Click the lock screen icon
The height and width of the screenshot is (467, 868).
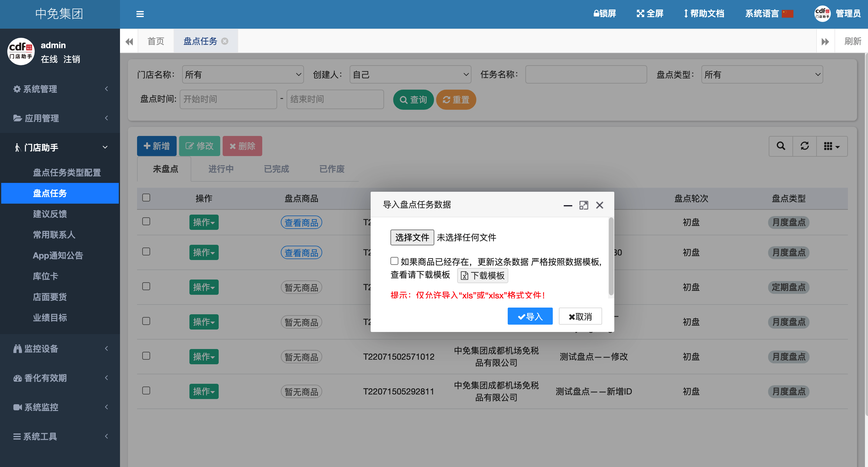tap(596, 13)
